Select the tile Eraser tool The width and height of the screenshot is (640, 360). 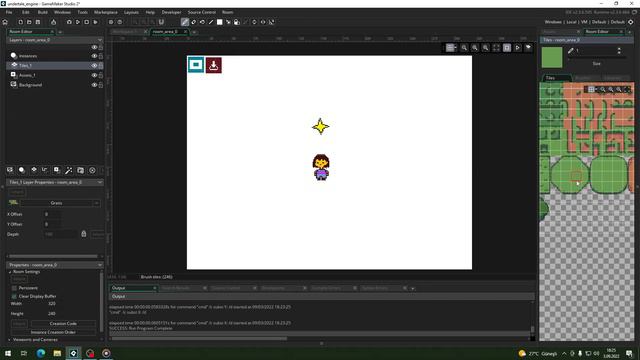[193, 22]
